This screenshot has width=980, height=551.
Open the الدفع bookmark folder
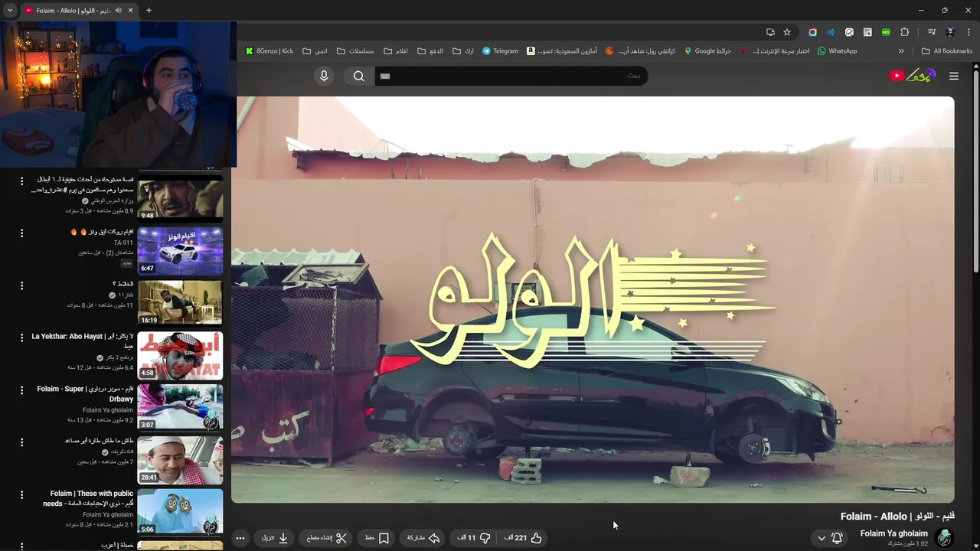[x=430, y=51]
